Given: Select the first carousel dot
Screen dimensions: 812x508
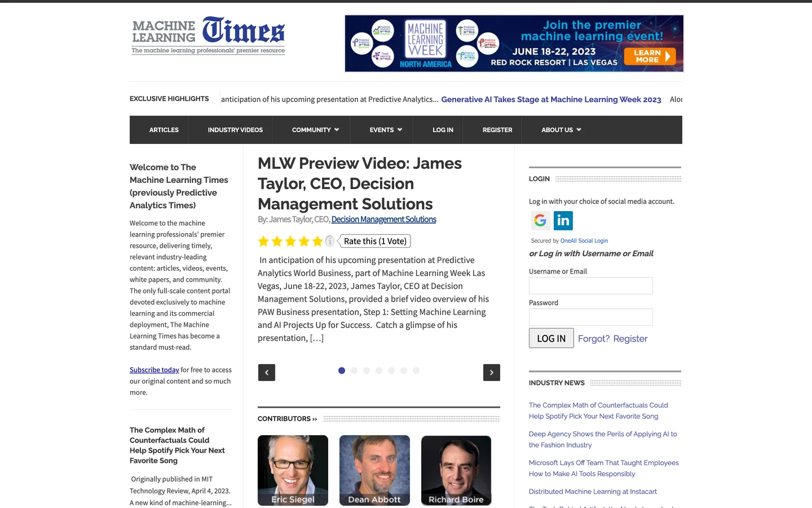Looking at the screenshot, I should point(342,371).
